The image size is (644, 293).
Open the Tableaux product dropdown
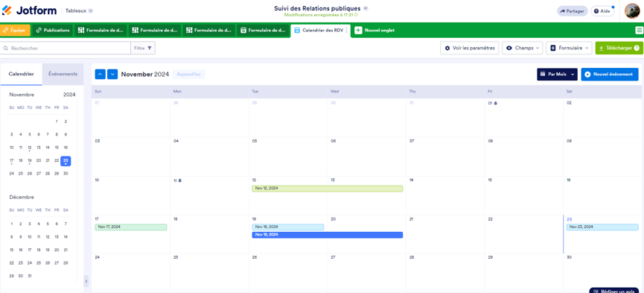(79, 11)
